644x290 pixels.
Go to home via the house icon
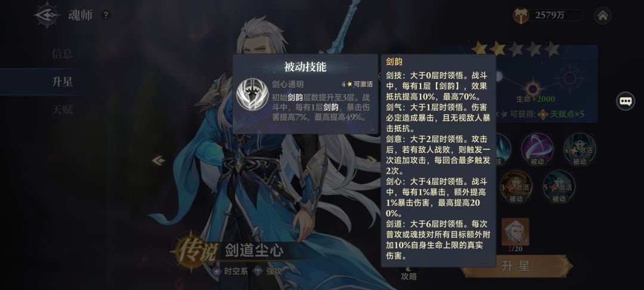point(602,16)
